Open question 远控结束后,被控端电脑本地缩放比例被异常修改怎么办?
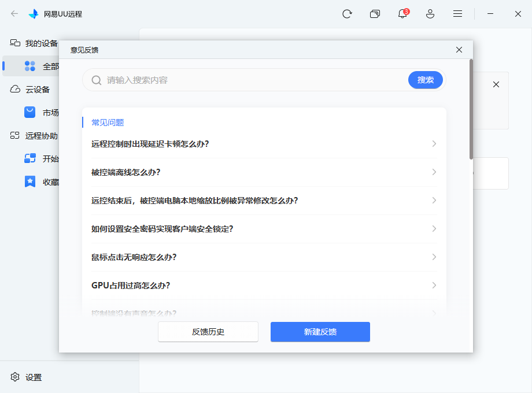Screen dimensions: 532x393 tap(264, 201)
